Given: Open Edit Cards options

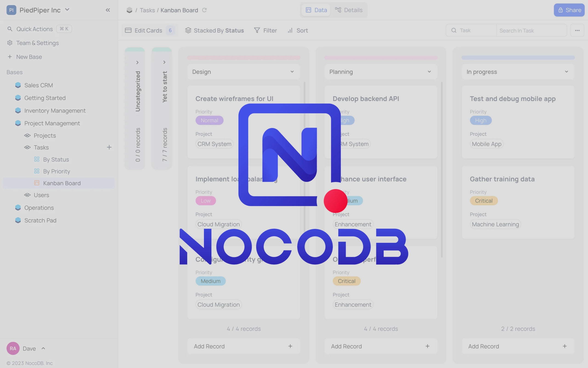Looking at the screenshot, I should (x=150, y=30).
